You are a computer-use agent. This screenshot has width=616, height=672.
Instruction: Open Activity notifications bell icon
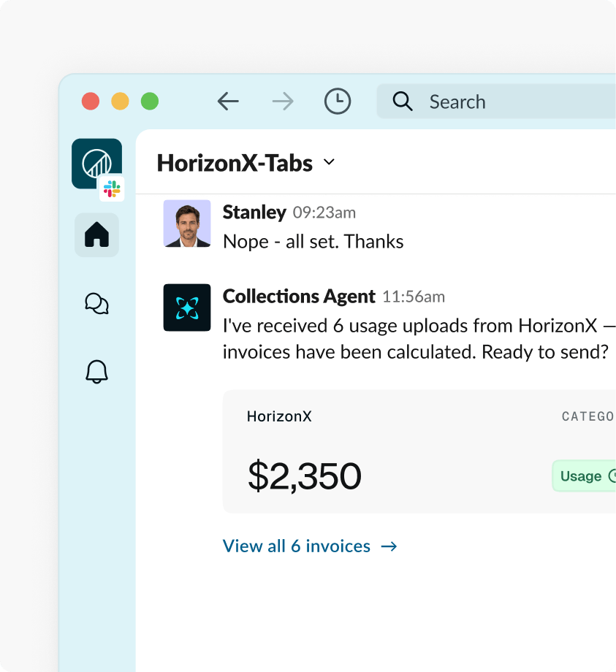97,372
